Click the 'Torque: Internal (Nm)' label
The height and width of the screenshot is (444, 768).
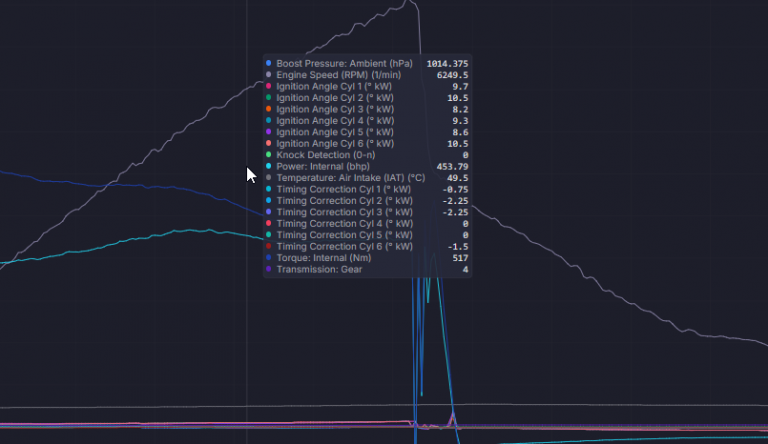324,258
